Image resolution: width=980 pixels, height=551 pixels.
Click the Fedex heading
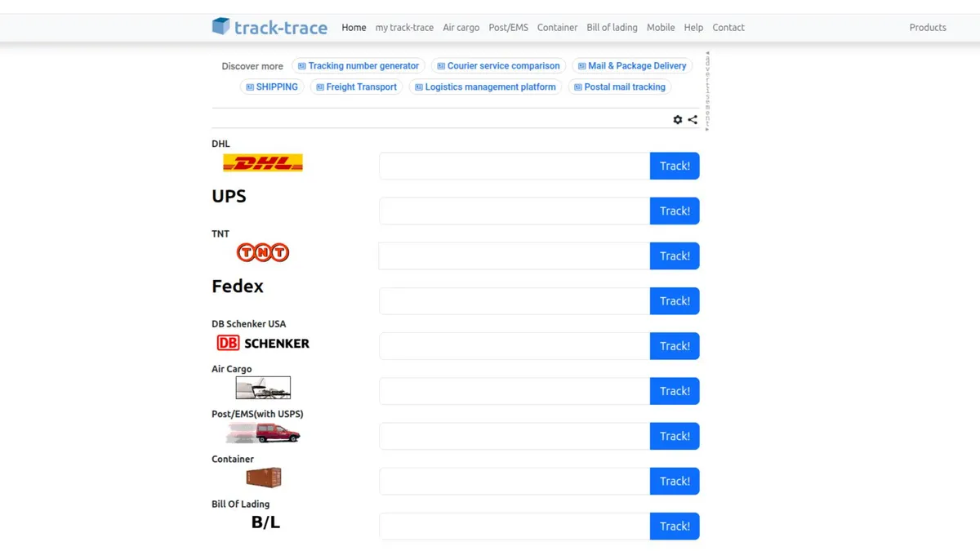(238, 287)
